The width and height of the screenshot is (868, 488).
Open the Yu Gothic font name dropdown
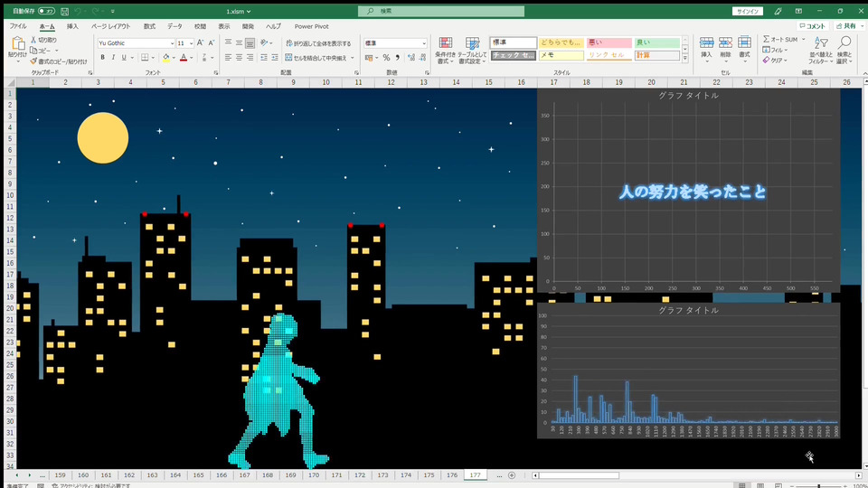[172, 43]
